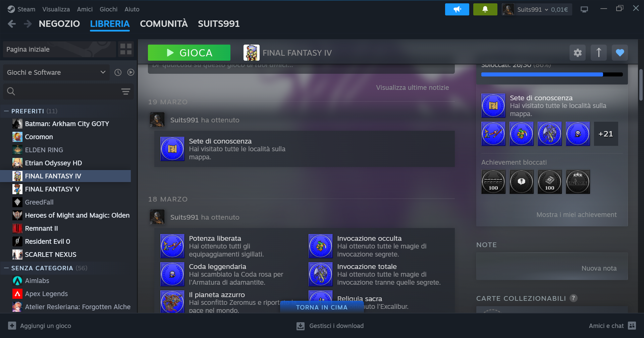
Task: Click the Nuova nota button
Action: (x=599, y=268)
